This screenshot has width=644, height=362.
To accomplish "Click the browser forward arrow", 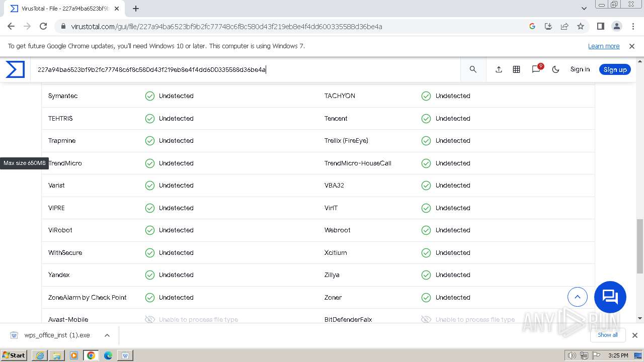I will click(27, 26).
